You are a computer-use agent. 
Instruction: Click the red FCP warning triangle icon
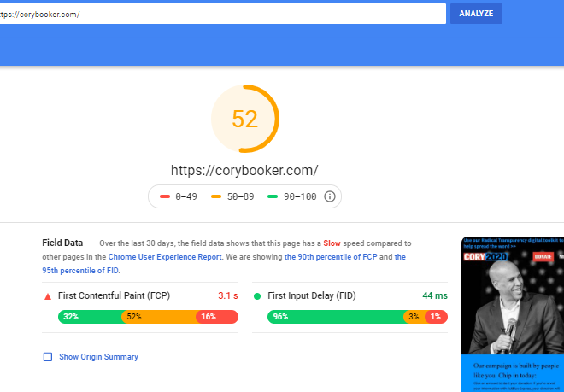tap(48, 296)
